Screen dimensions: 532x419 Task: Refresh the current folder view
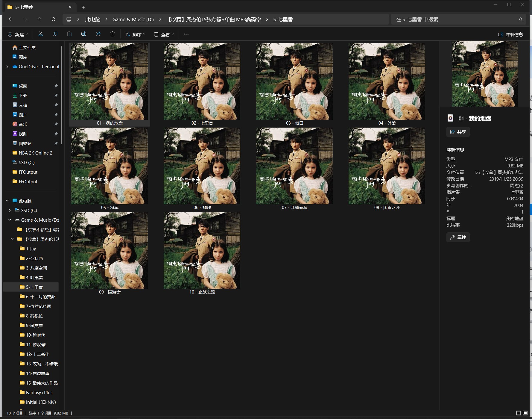(x=54, y=19)
